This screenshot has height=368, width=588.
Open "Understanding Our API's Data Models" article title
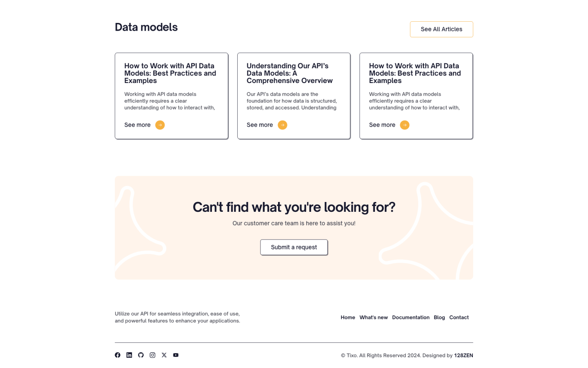[290, 73]
